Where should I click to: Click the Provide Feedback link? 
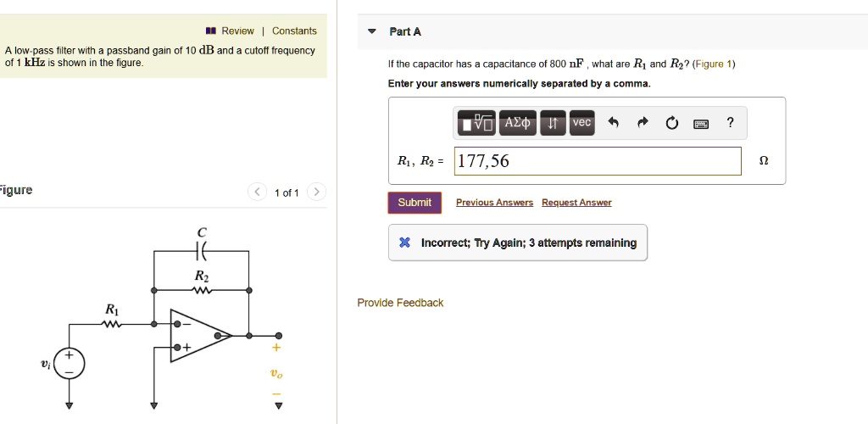point(400,303)
